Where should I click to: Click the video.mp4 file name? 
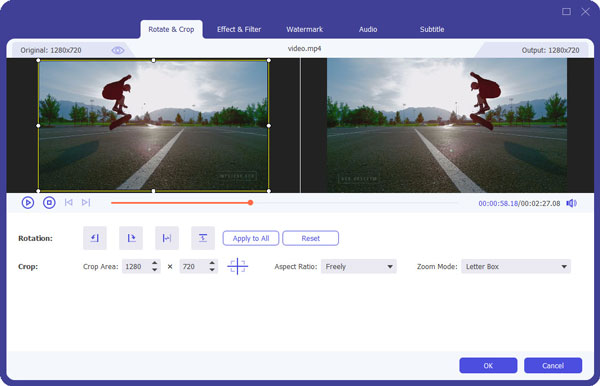pyautogui.click(x=305, y=49)
